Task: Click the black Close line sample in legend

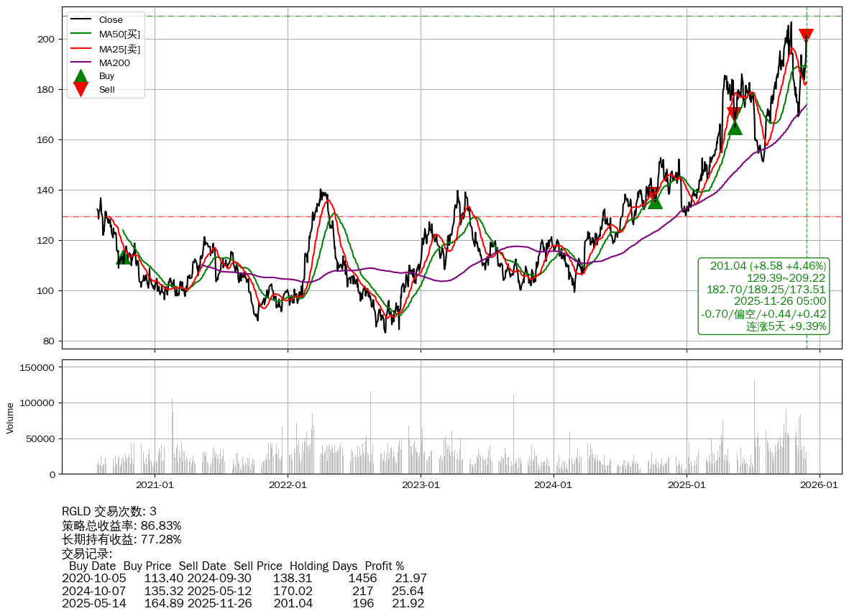Action: pos(81,20)
